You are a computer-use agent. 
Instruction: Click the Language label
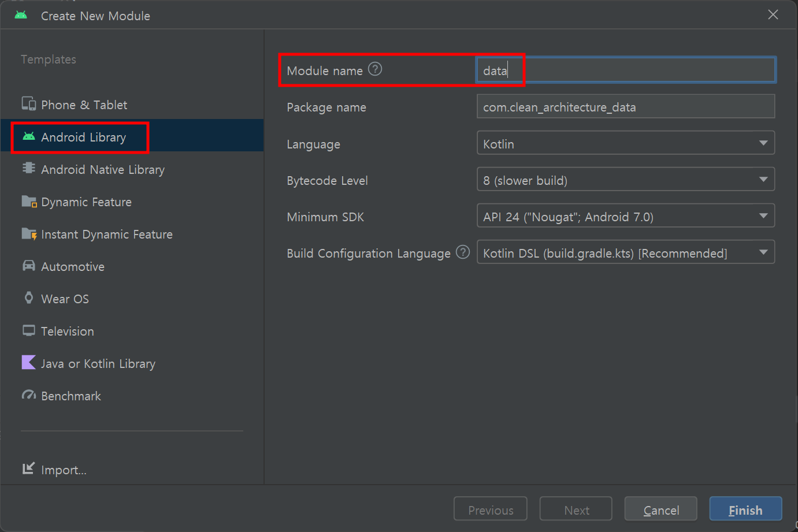(313, 144)
